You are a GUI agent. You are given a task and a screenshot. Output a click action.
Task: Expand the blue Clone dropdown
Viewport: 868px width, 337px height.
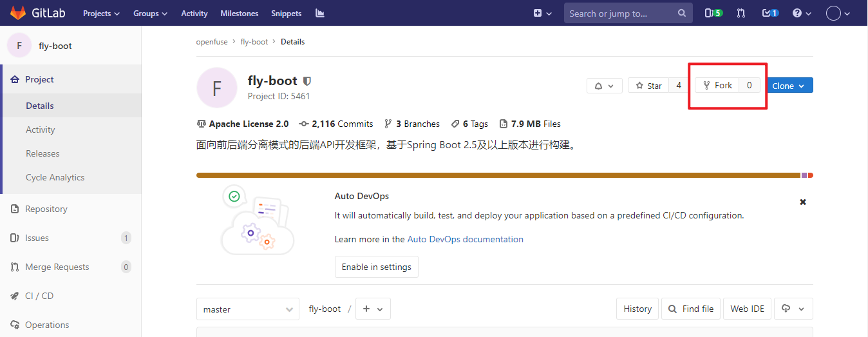click(789, 86)
